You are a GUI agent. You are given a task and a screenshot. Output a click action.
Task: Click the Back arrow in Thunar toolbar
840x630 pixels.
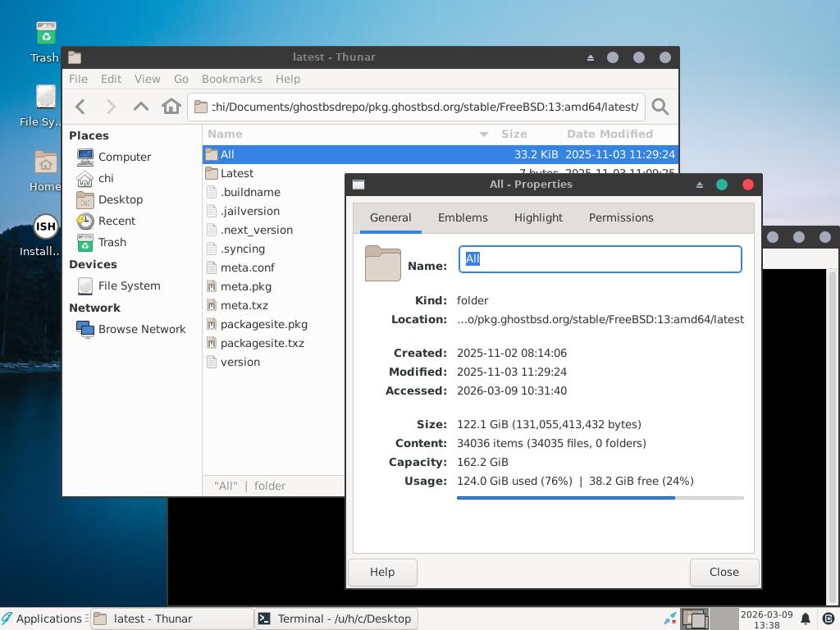(x=80, y=107)
